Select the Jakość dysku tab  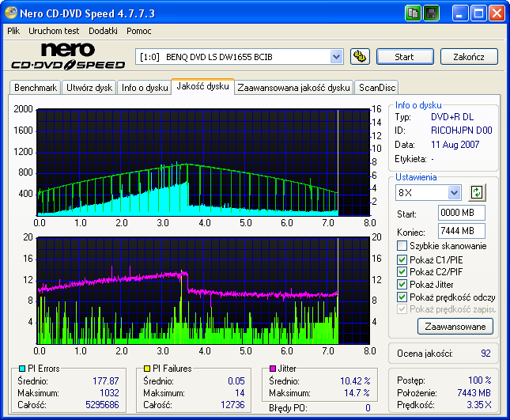tap(202, 86)
